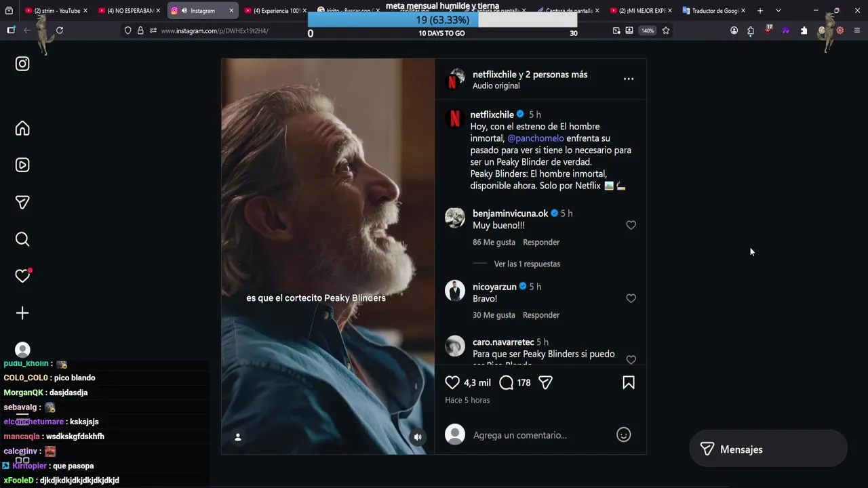Expand the list all tabs chevron
The image size is (868, 488).
[778, 11]
